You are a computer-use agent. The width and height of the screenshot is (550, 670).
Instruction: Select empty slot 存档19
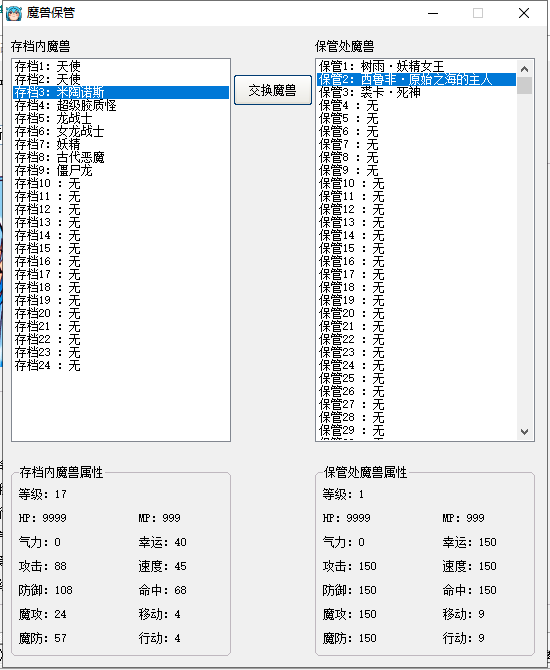click(x=121, y=301)
